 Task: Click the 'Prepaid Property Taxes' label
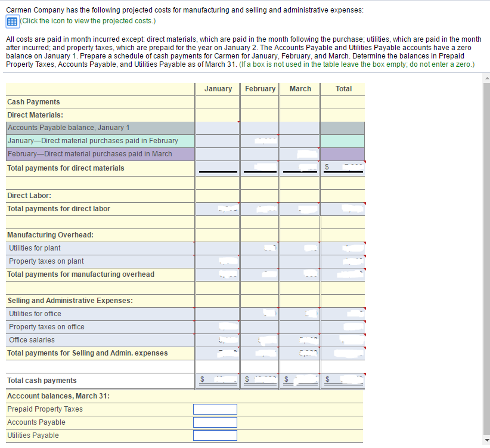[45, 409]
